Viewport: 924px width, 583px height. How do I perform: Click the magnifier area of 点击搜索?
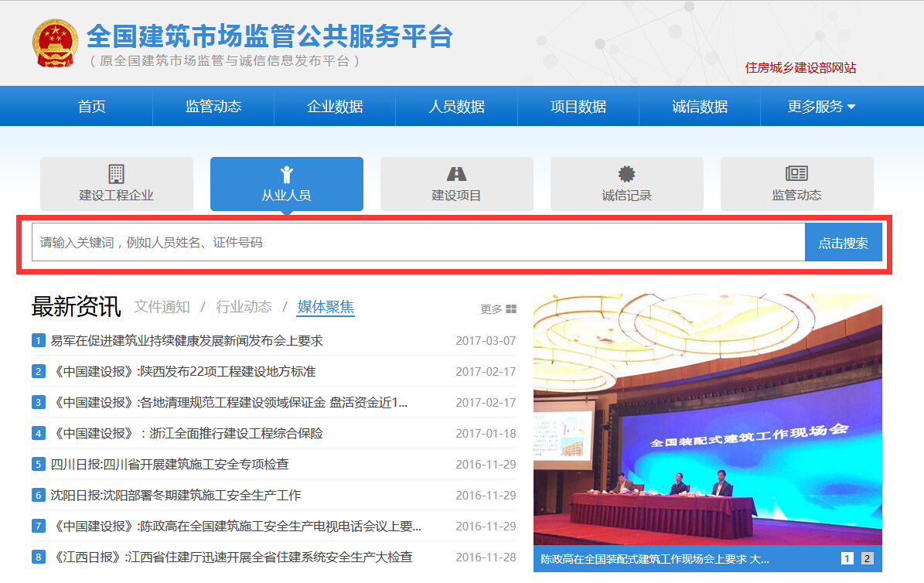(844, 241)
